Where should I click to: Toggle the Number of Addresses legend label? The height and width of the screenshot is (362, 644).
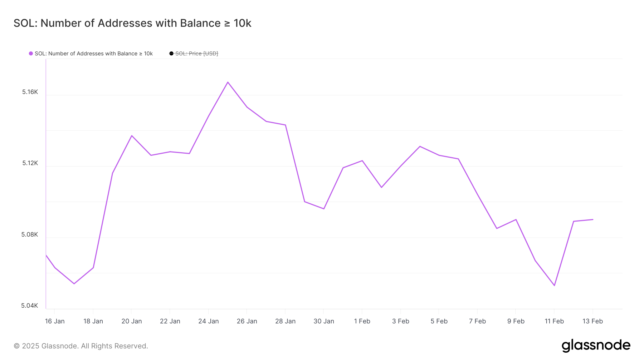(94, 54)
